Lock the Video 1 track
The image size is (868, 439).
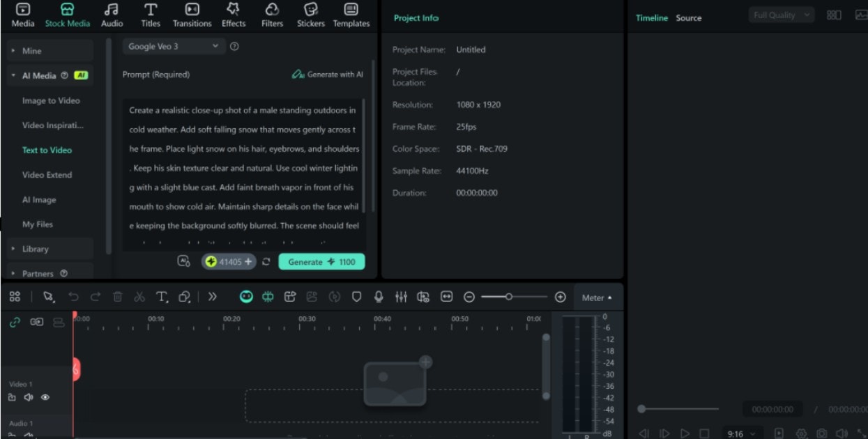[x=12, y=397]
